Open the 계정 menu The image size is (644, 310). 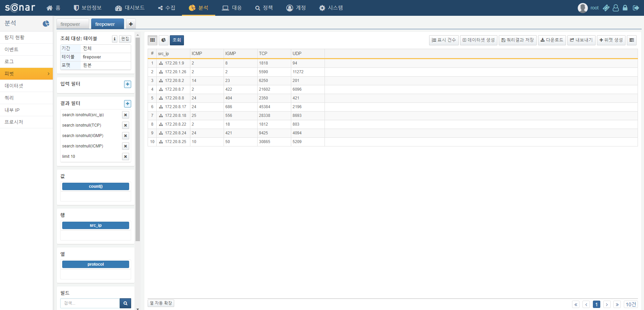[296, 8]
